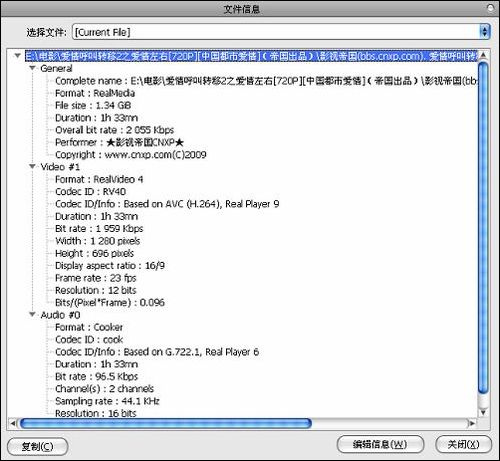This screenshot has height=461, width=500.
Task: Select the 'Frame rate : 23 fps' row
Action: (96, 278)
